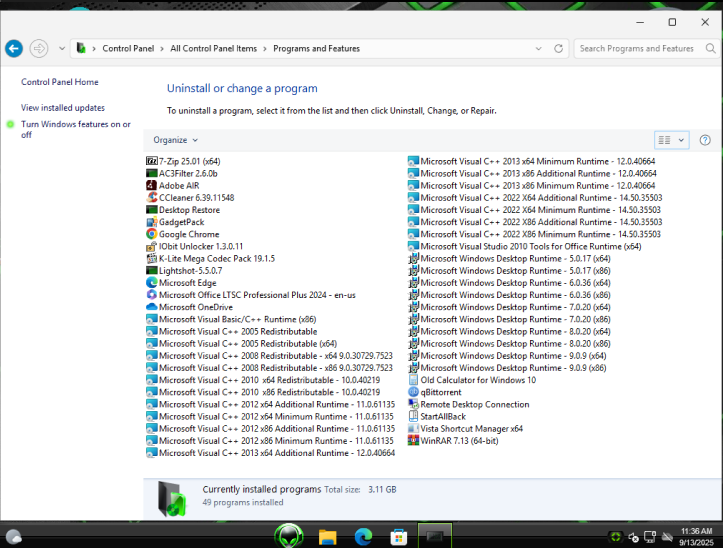Select Windows Desktop Runtime 9.0.9 (x64)
This screenshot has height=548, width=723.
[x=507, y=356]
